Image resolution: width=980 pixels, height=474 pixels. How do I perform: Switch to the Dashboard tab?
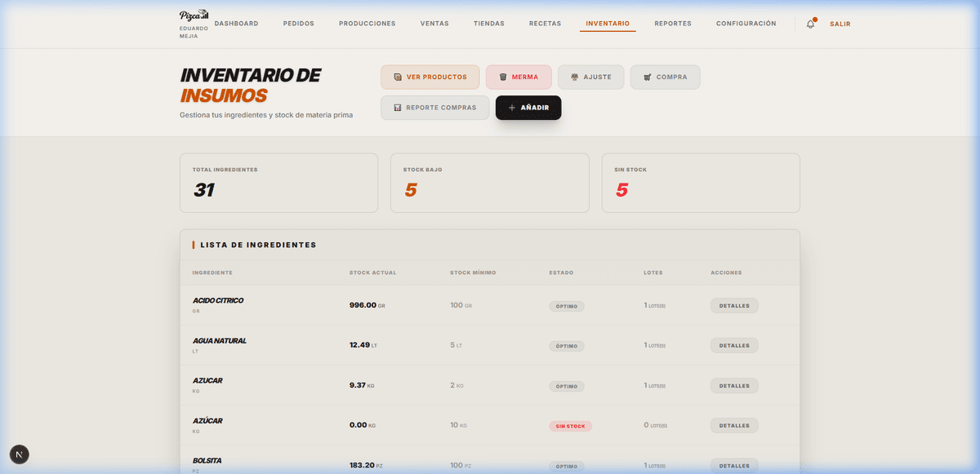click(x=236, y=24)
